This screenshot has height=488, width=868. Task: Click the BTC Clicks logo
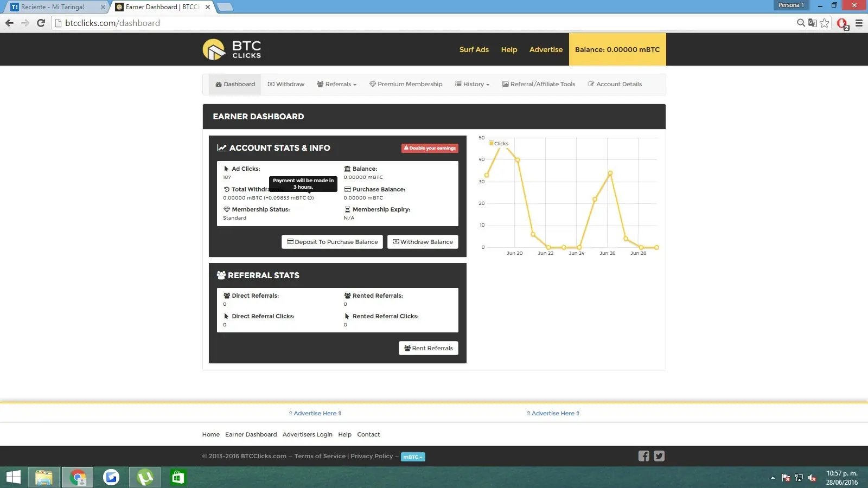pos(232,49)
